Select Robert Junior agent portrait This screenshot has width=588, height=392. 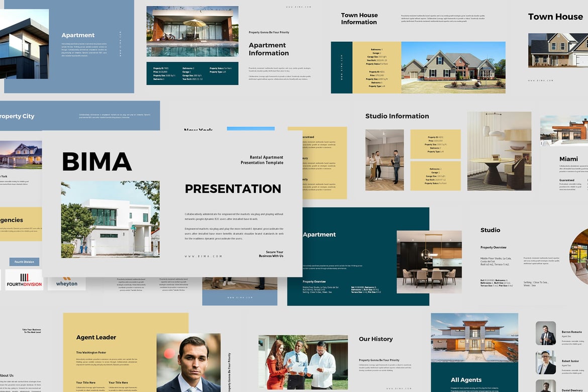click(546, 362)
